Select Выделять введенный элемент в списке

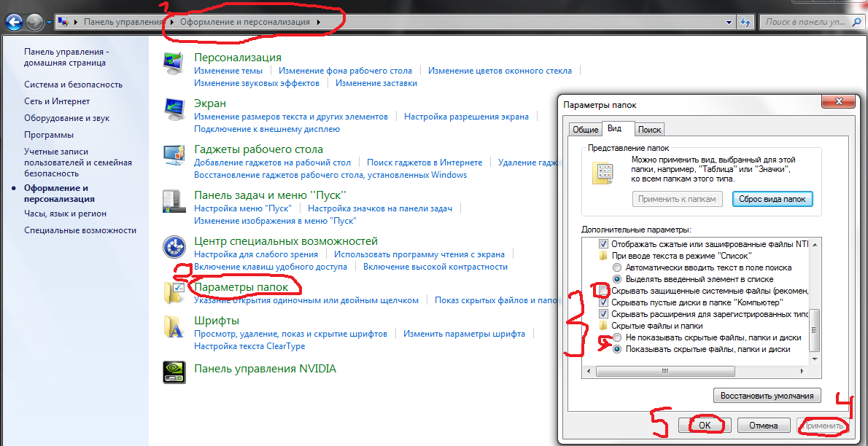(x=616, y=279)
